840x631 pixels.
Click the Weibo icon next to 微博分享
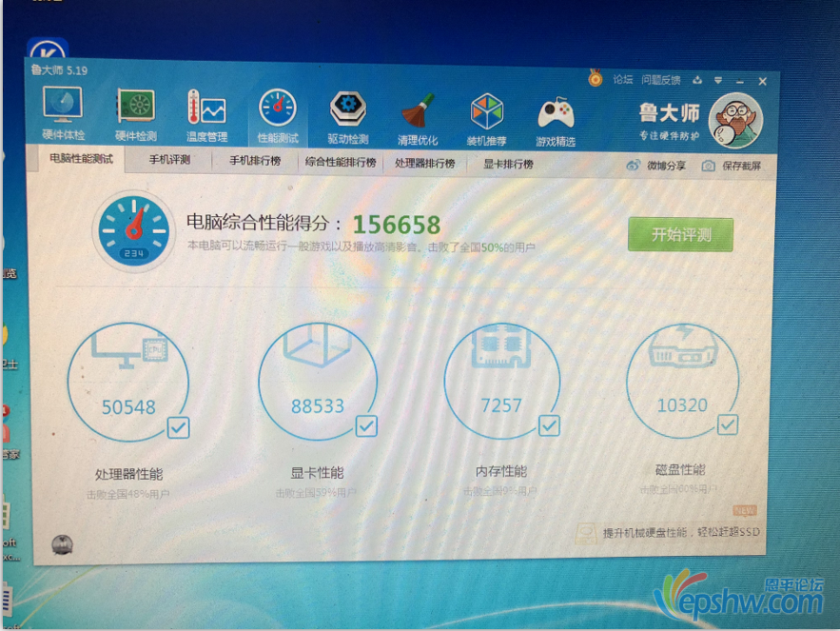tap(634, 165)
